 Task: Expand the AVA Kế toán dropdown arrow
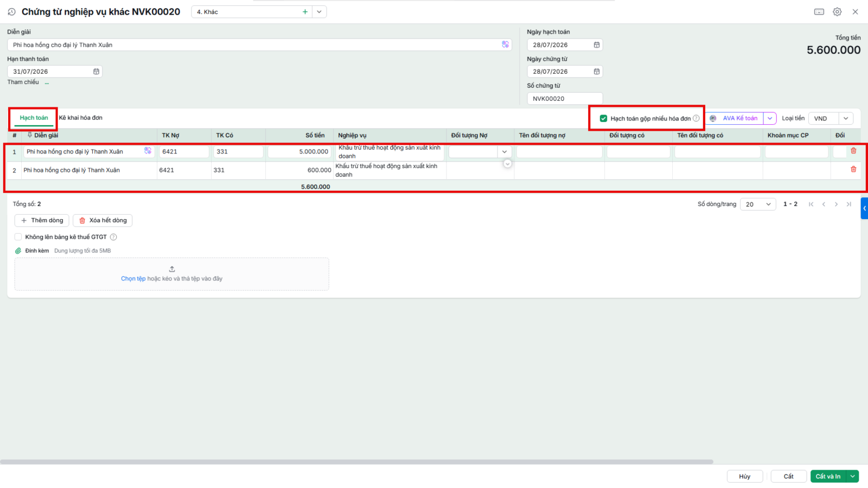[x=770, y=118]
